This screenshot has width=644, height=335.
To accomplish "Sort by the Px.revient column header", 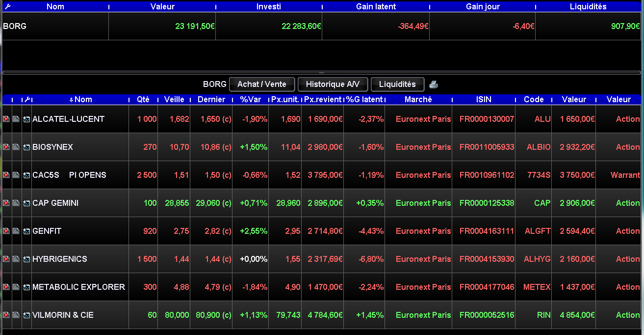I will tap(322, 99).
